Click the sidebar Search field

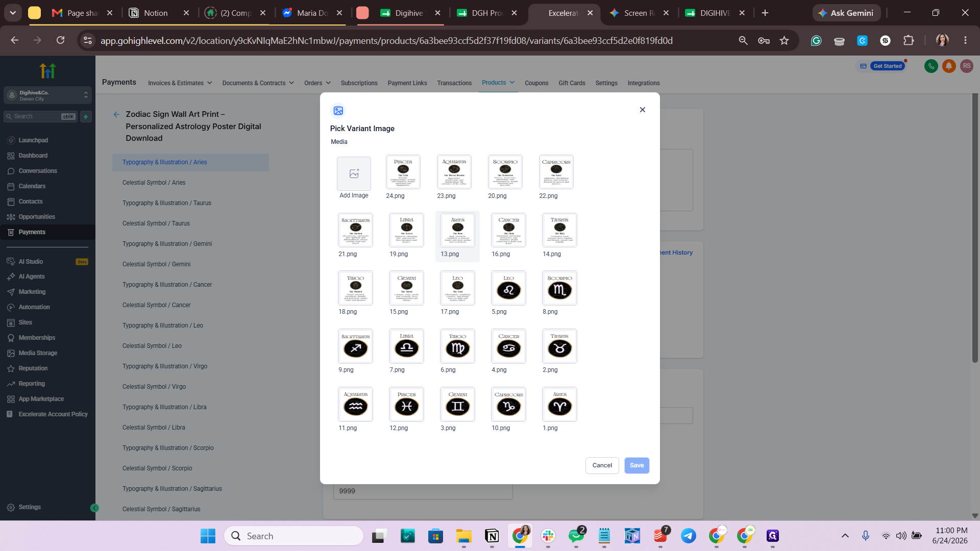[40, 117]
